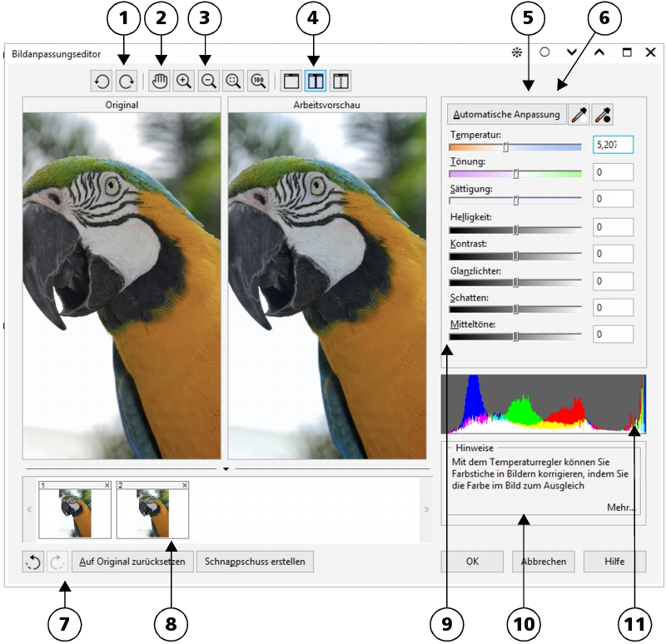The height and width of the screenshot is (644, 666).
Task: Pick the white point eyedropper
Action: coord(579,114)
